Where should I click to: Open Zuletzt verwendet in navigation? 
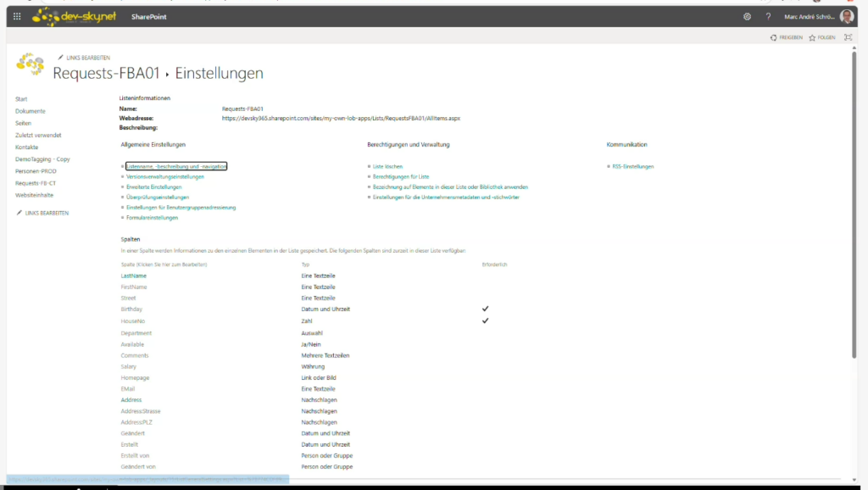[38, 135]
